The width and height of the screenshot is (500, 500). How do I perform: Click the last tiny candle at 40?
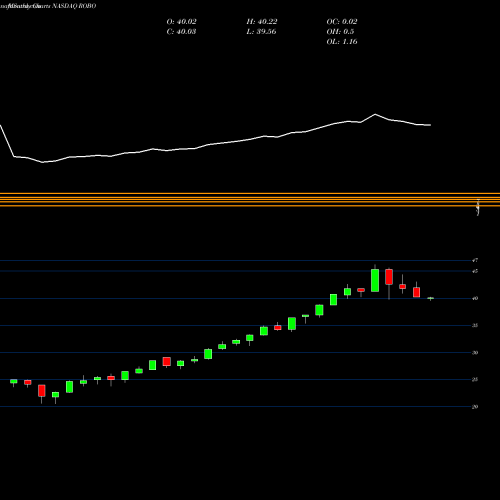431,298
